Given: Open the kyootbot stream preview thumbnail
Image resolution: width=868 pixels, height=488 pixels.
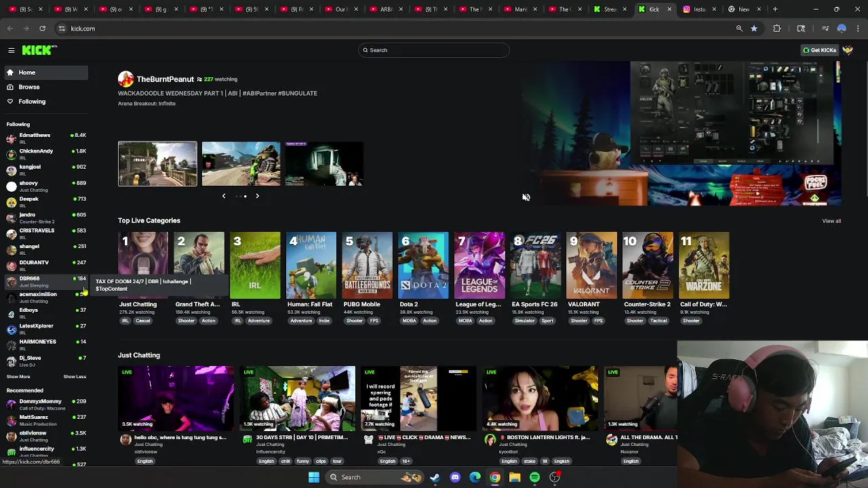Looking at the screenshot, I should (x=540, y=399).
